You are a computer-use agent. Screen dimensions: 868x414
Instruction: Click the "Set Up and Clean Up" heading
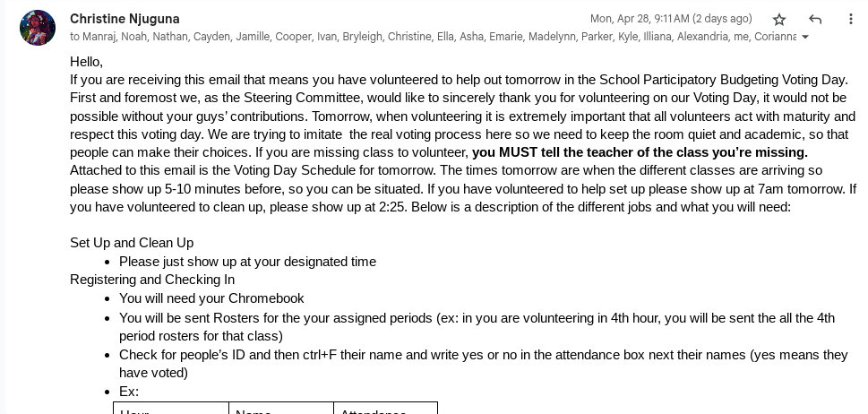[132, 243]
